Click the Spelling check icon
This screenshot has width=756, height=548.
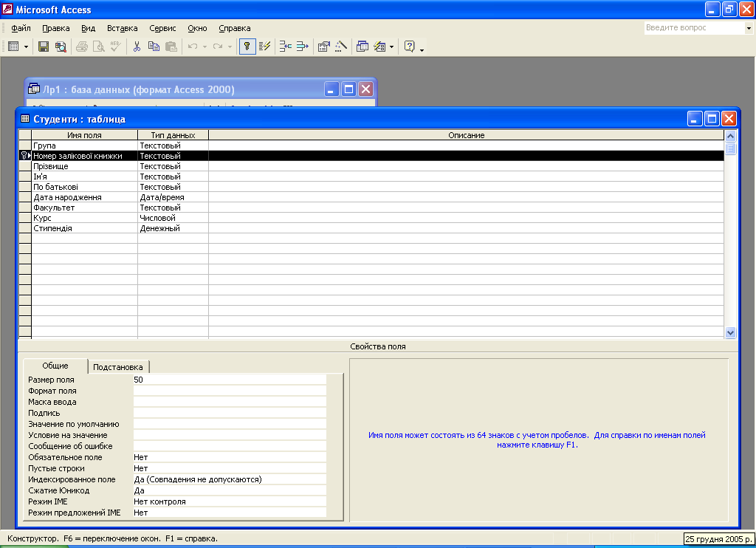[115, 47]
